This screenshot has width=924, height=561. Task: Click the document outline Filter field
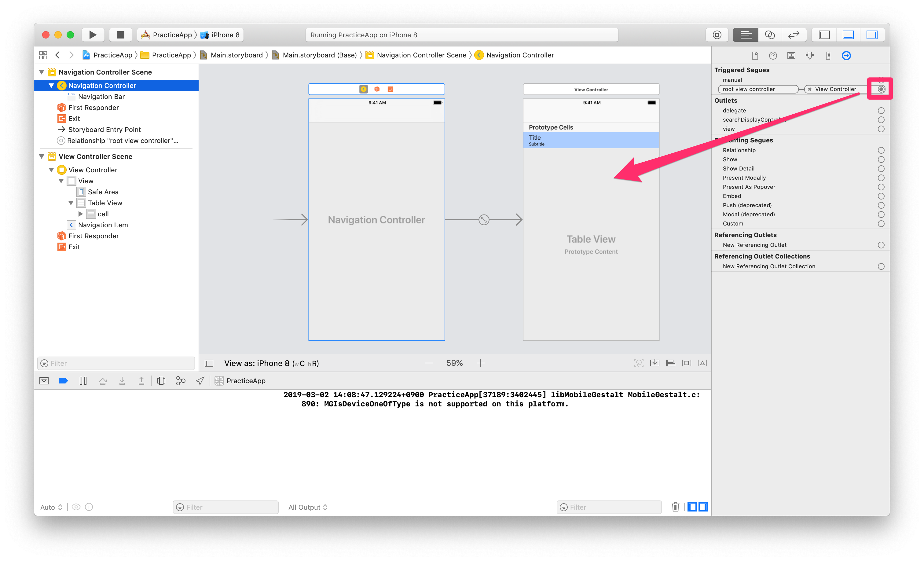click(116, 363)
